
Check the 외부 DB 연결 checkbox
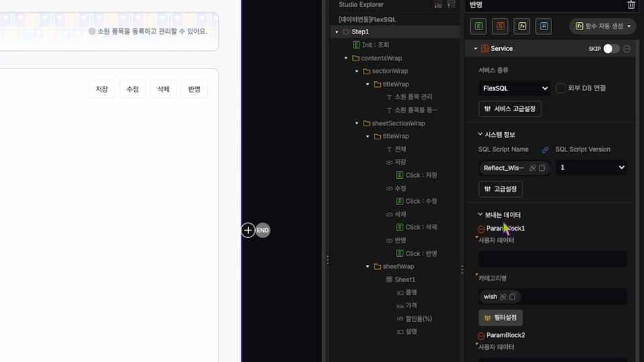560,88
